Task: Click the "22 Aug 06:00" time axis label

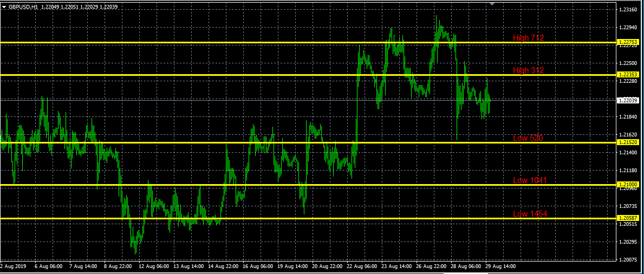Action: tap(362, 266)
